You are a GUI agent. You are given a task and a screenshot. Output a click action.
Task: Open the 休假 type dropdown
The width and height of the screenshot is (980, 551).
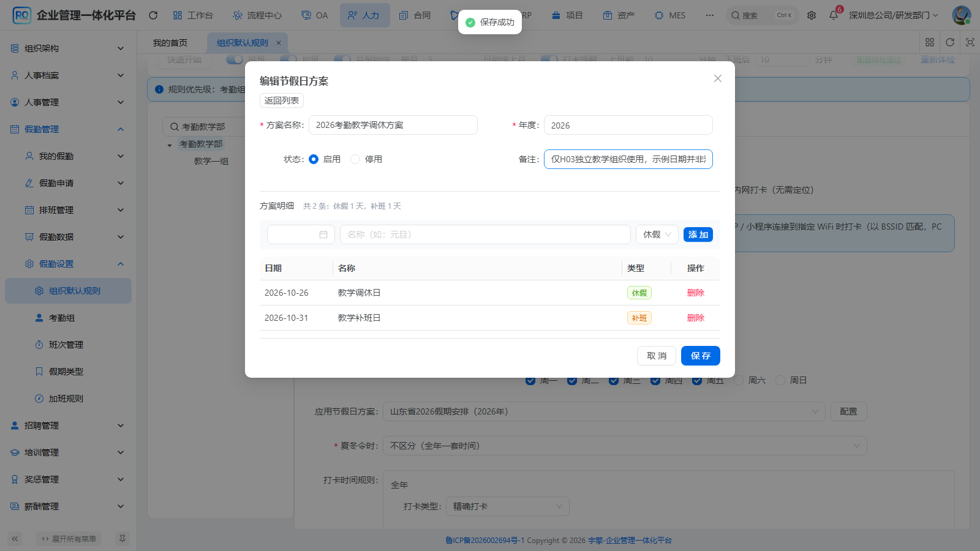[657, 234]
